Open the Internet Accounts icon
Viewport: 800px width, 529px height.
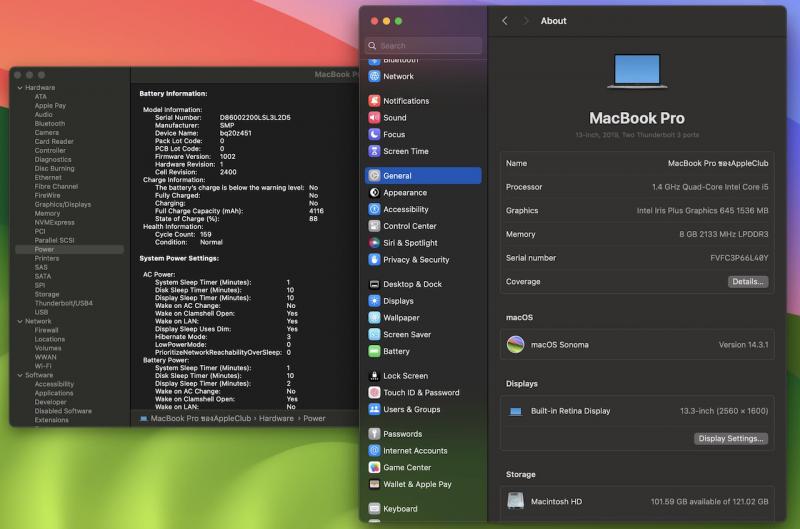click(x=374, y=451)
